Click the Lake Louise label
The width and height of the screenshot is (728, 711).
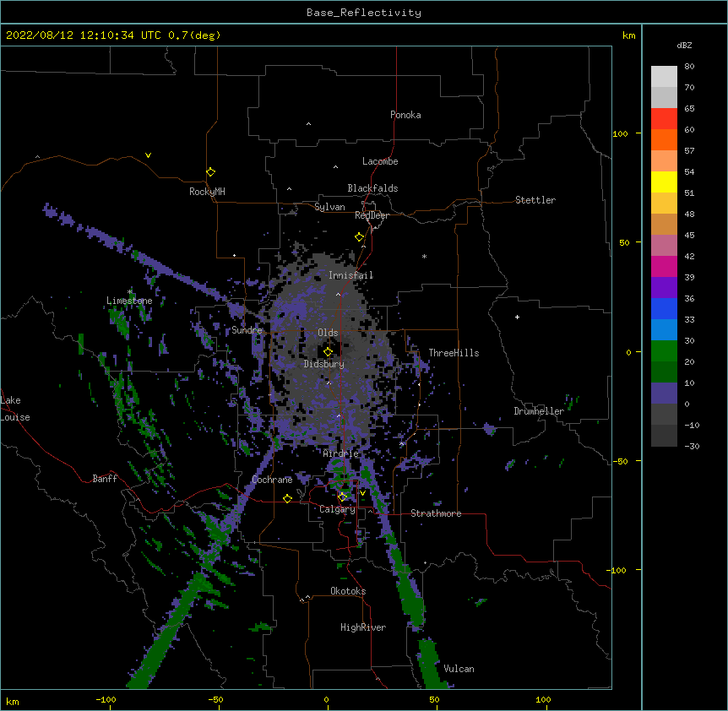pyautogui.click(x=15, y=409)
